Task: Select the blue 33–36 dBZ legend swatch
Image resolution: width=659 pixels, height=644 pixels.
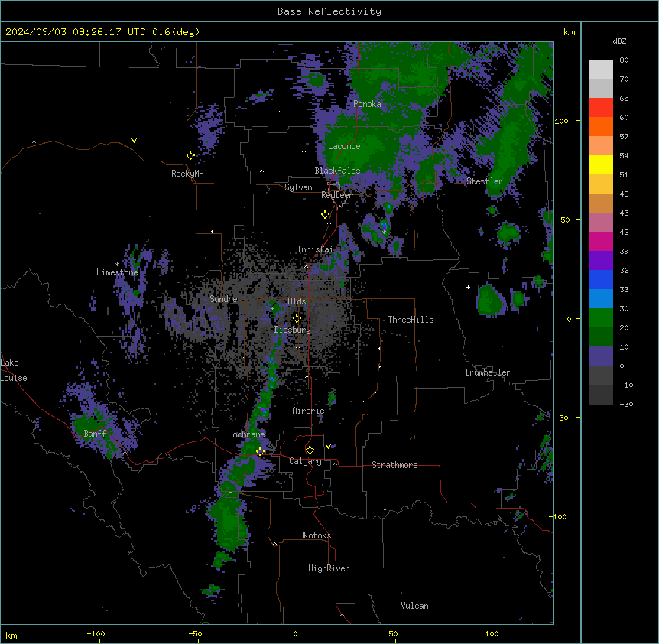Action: point(601,280)
